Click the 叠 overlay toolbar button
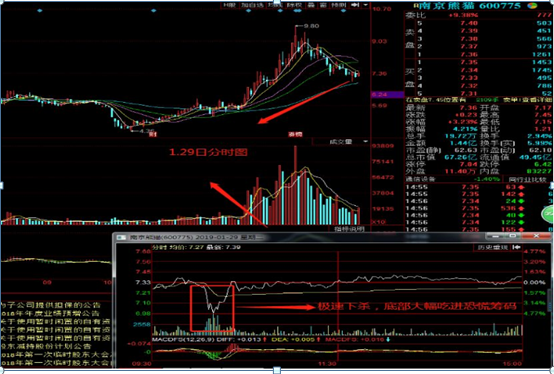Screen dimensions: 554x374 click(x=311, y=5)
